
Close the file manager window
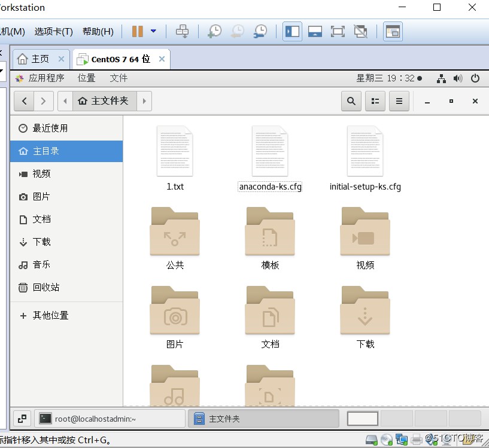point(475,101)
